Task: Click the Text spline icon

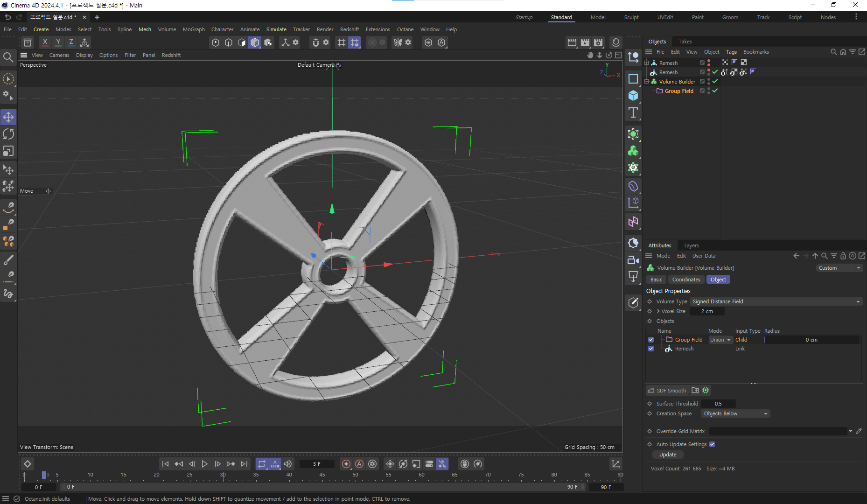Action: click(633, 112)
